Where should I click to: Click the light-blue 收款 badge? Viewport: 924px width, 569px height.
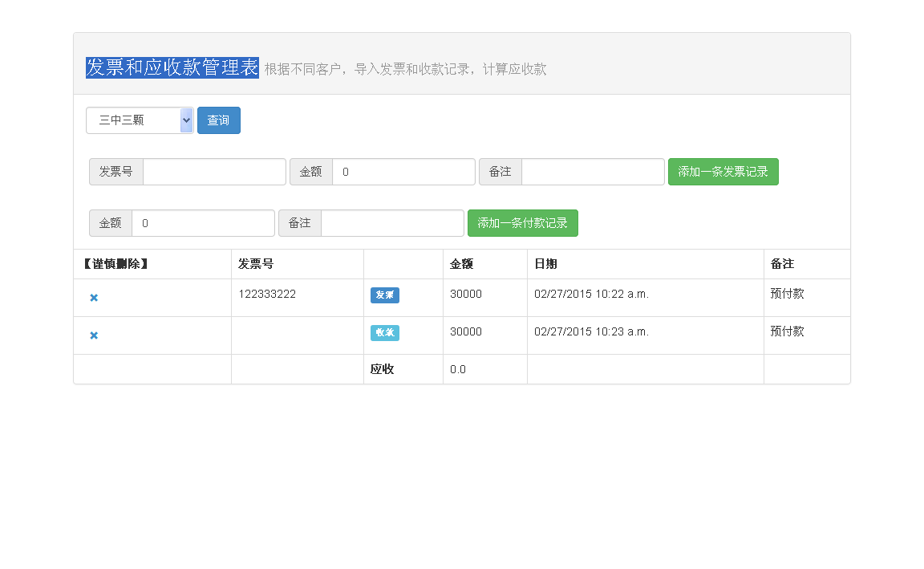(385, 333)
